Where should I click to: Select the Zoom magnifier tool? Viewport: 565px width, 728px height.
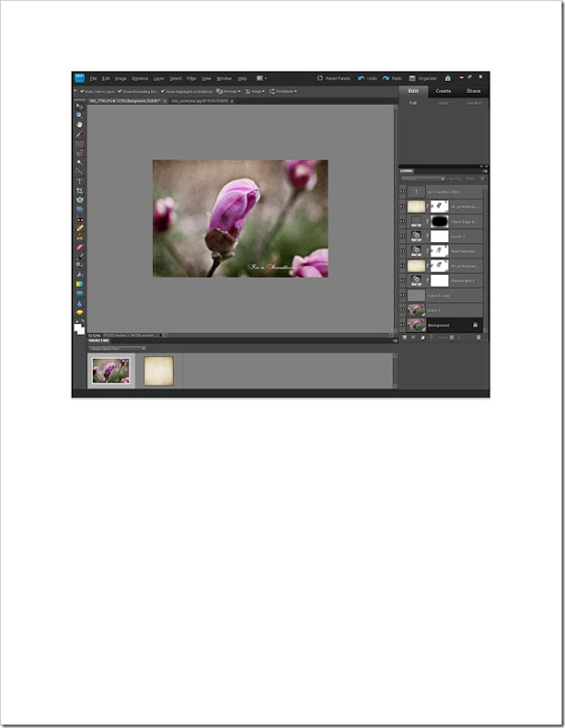pos(79,116)
